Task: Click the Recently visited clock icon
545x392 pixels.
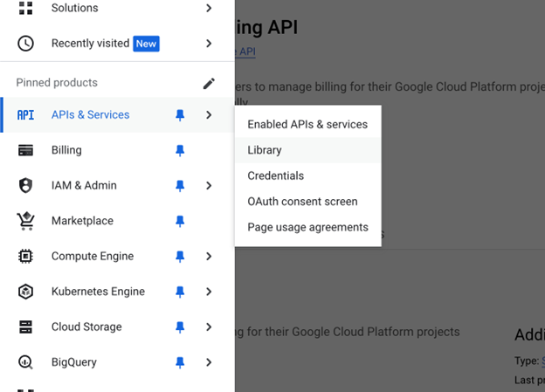Action: click(x=25, y=44)
